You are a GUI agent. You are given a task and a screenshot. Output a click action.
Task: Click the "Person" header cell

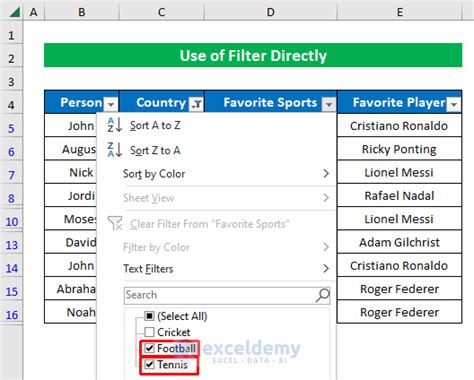click(82, 102)
